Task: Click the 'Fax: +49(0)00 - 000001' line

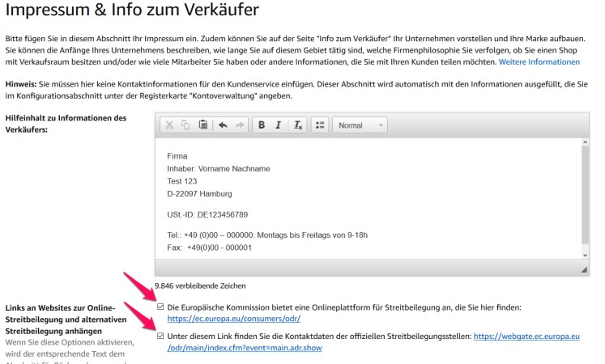Action: (x=209, y=248)
